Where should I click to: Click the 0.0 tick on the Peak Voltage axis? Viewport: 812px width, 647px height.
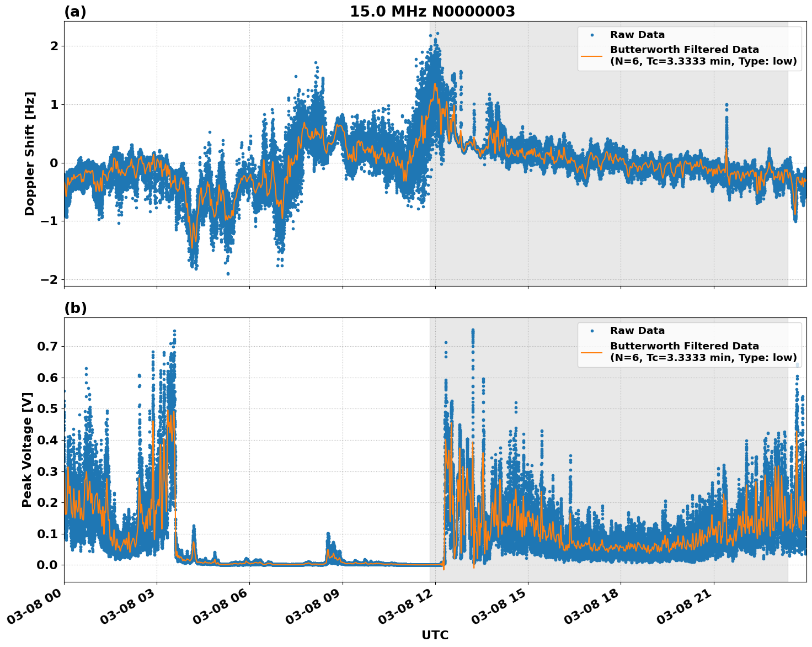[47, 565]
